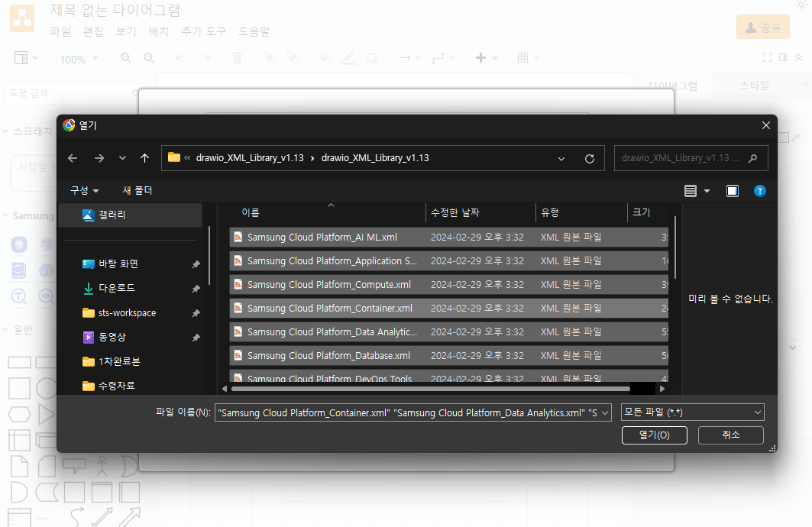
Task: Close the 열기 dialog
Action: pos(766,125)
